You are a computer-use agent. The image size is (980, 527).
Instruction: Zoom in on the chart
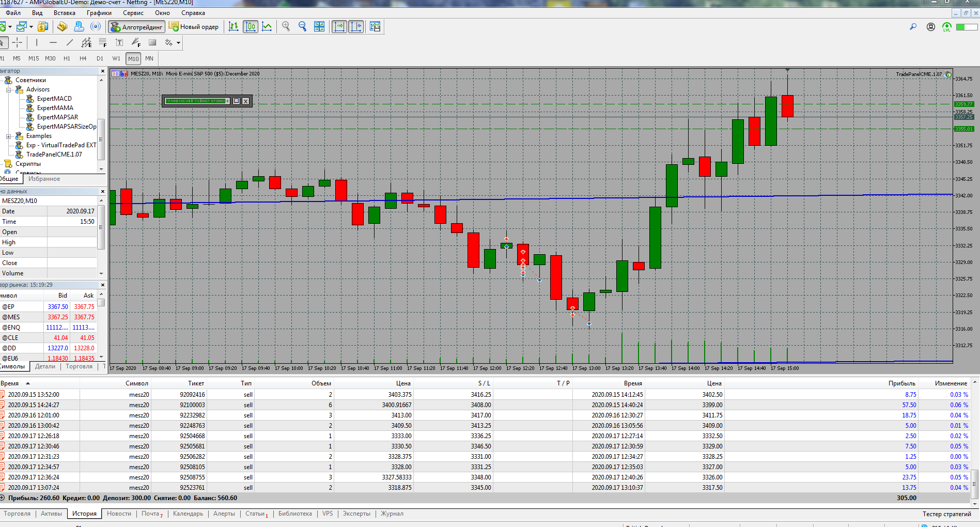[286, 26]
